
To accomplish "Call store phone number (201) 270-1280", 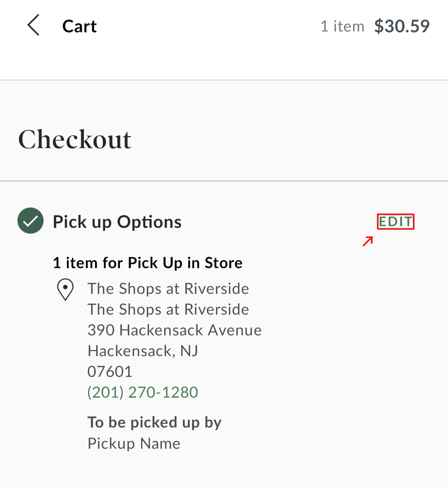I will tap(143, 392).
